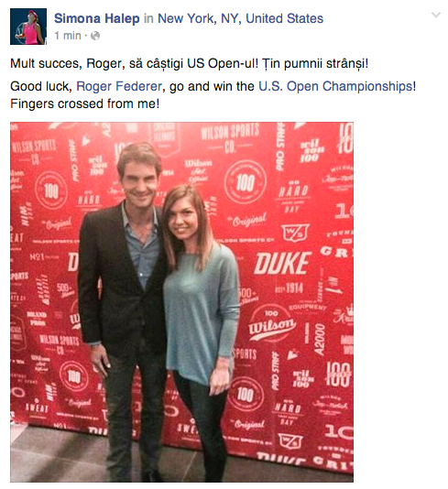Screen dimensions: 448x489
Task: Click the "1 min" post timestamp
Action: pos(68,36)
